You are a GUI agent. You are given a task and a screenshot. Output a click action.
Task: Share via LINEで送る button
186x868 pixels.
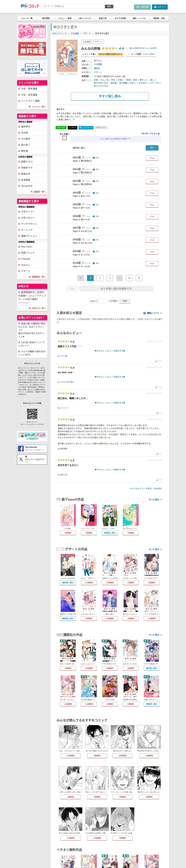pos(61,128)
